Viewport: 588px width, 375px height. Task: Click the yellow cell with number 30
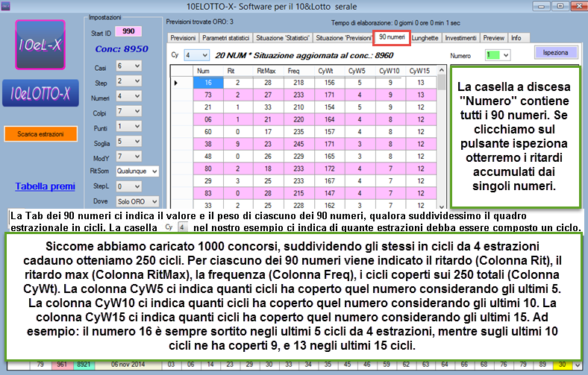coord(562,365)
